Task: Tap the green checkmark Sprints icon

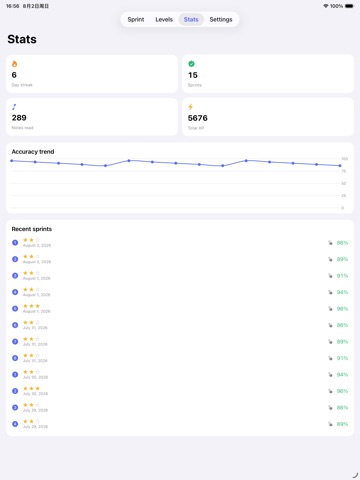Action: (191, 64)
